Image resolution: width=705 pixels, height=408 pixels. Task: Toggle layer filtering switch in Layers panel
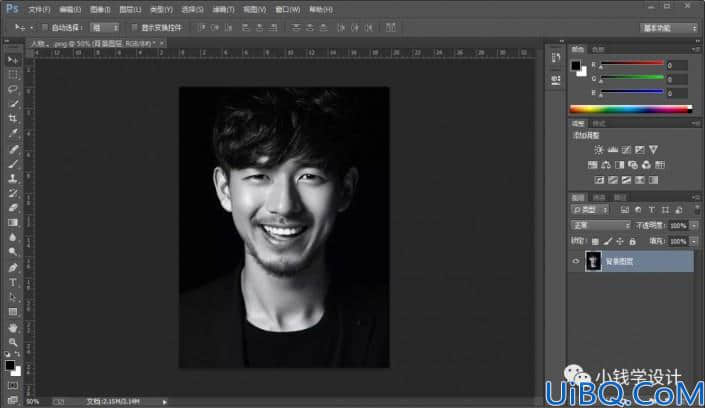[x=696, y=210]
